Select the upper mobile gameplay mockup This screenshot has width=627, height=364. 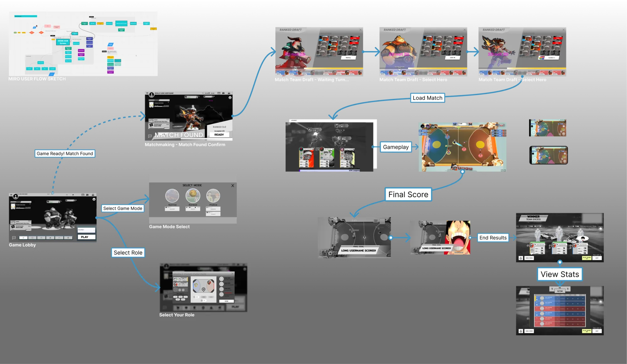(x=547, y=128)
